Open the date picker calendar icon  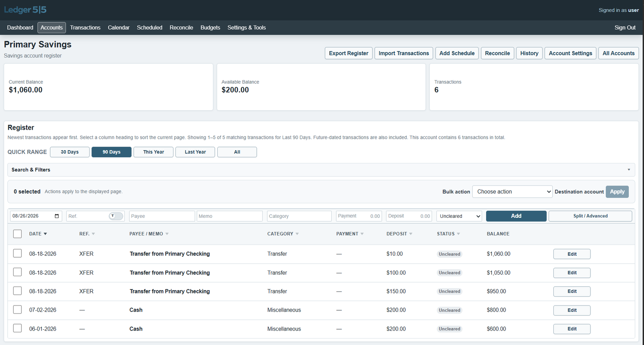tap(57, 216)
